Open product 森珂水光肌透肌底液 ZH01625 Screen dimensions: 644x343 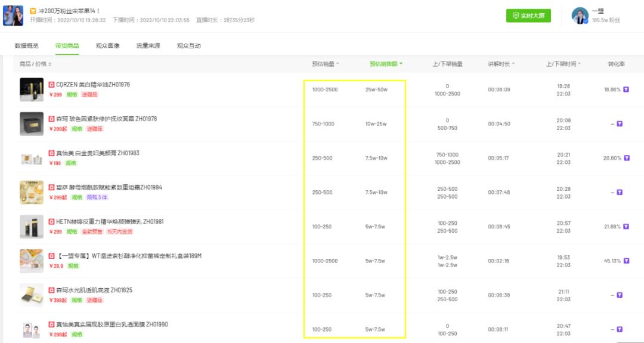point(94,291)
